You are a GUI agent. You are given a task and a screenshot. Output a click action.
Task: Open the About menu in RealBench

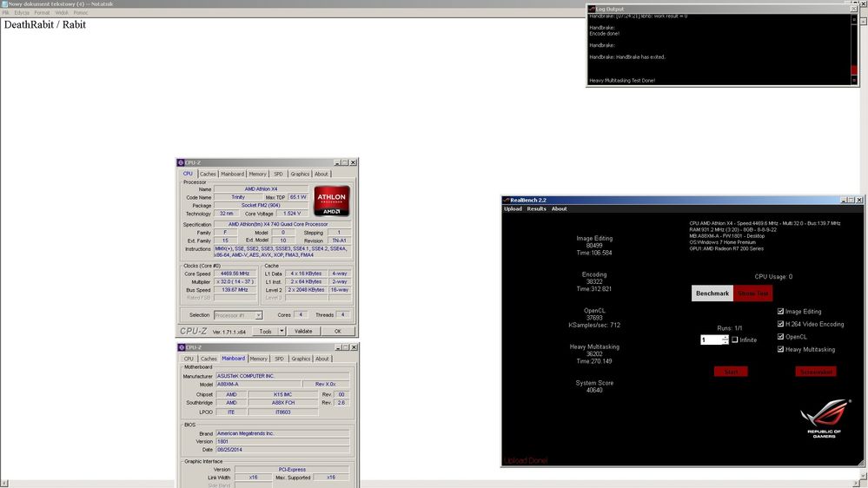[x=559, y=208]
